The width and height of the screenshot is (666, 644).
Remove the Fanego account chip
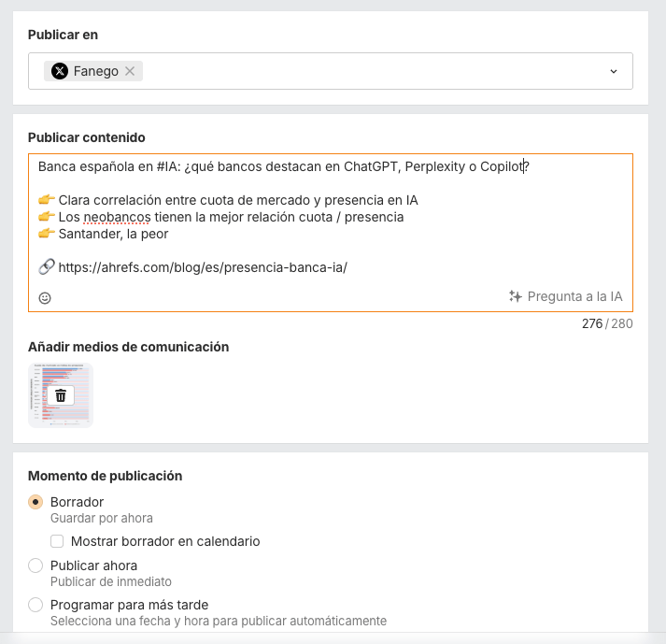(x=130, y=71)
